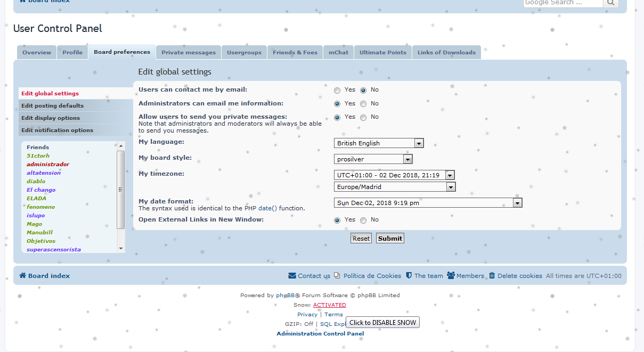644x352 pixels.
Task: Open the date format dropdown
Action: tap(517, 203)
